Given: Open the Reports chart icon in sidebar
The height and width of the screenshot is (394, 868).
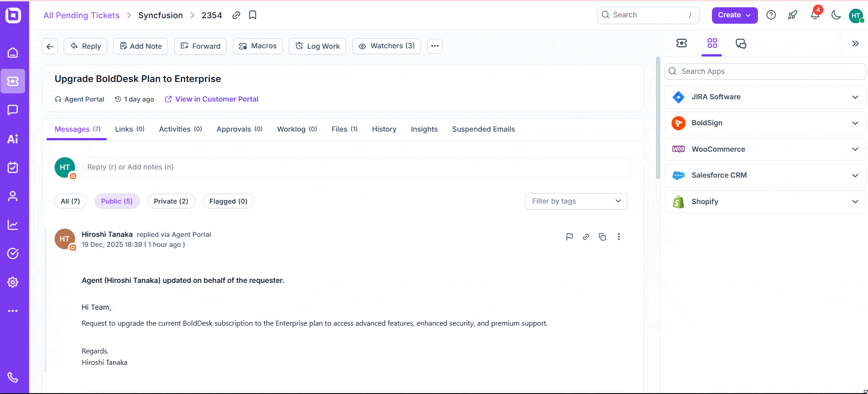Looking at the screenshot, I should pos(13,225).
